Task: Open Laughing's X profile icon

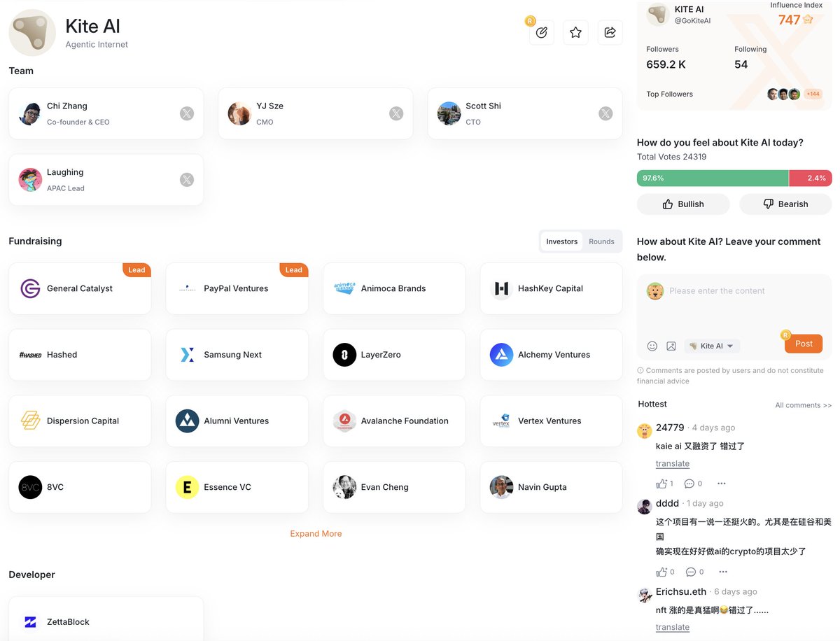Action: (x=186, y=180)
